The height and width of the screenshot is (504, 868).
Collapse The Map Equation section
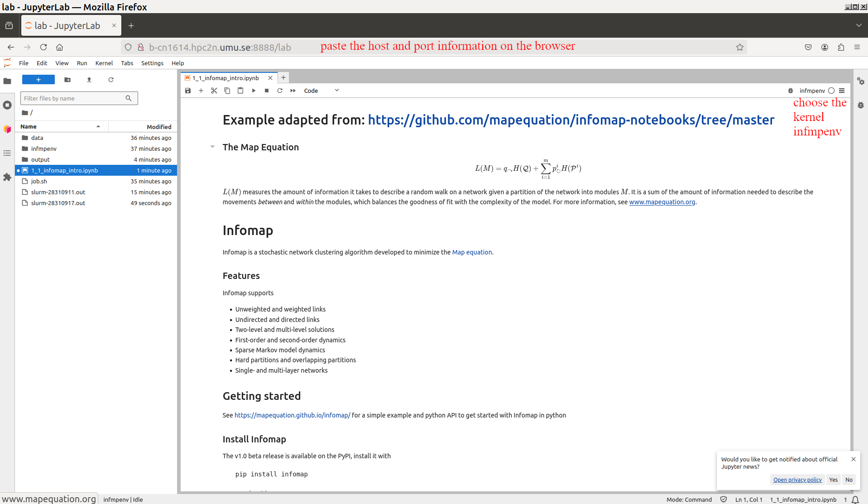(212, 147)
